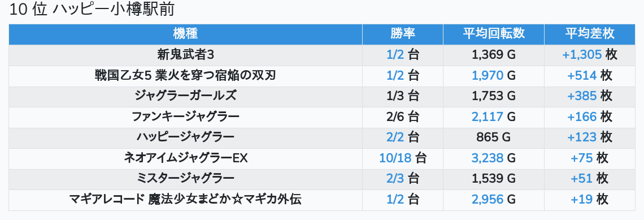
Task: Select ネオアイムジャグラーEX machine name
Action: click(185, 158)
